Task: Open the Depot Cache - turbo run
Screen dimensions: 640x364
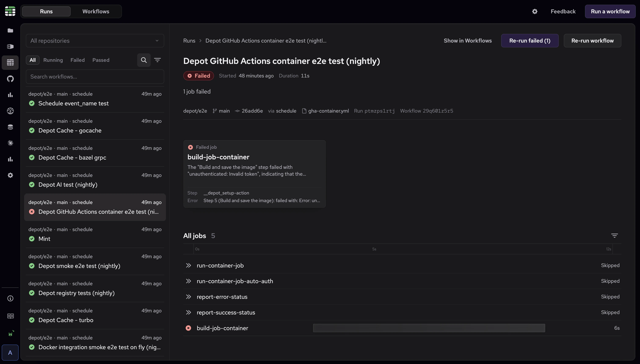Action: click(95, 316)
